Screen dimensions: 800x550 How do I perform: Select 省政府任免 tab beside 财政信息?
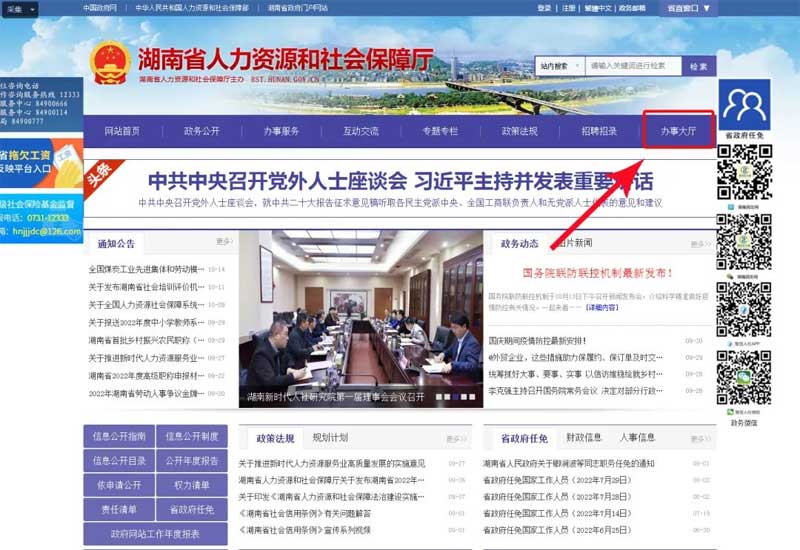coord(524,439)
